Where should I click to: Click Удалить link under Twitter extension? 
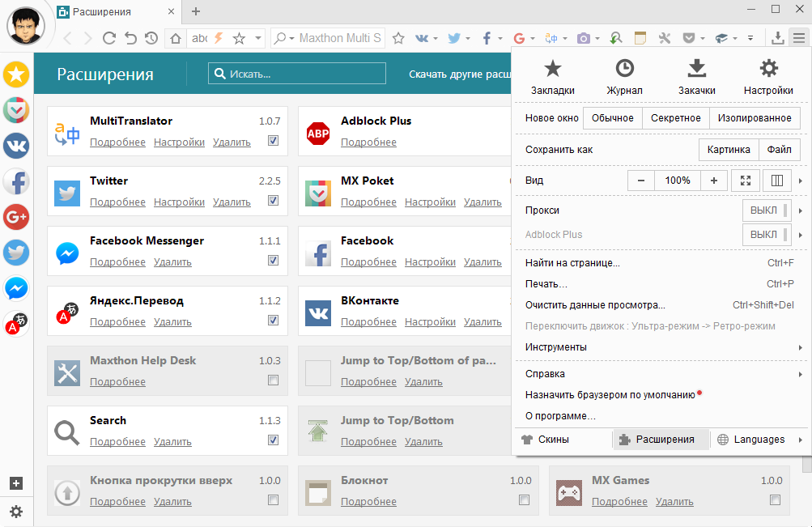(232, 202)
